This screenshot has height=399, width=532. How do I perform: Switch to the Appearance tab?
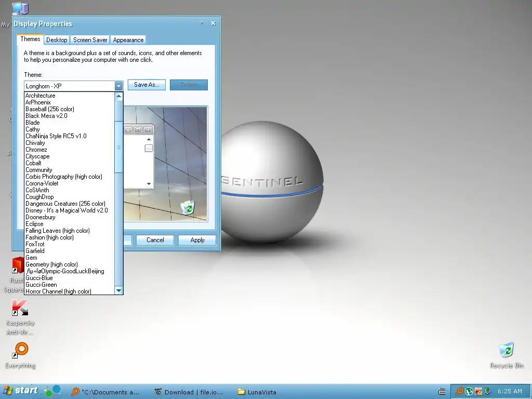point(128,39)
